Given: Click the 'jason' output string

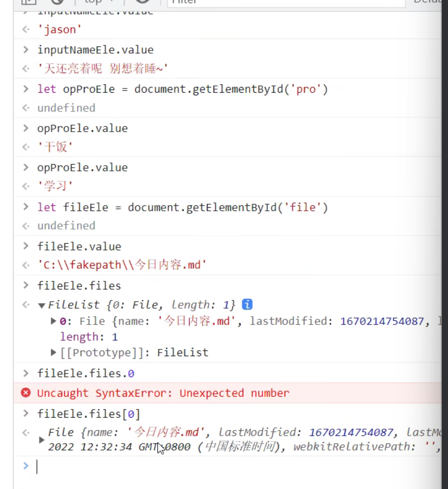Looking at the screenshot, I should 59,30.
